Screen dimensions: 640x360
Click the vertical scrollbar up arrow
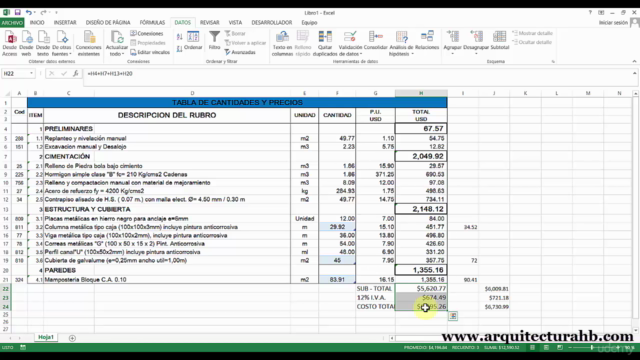coord(636,93)
